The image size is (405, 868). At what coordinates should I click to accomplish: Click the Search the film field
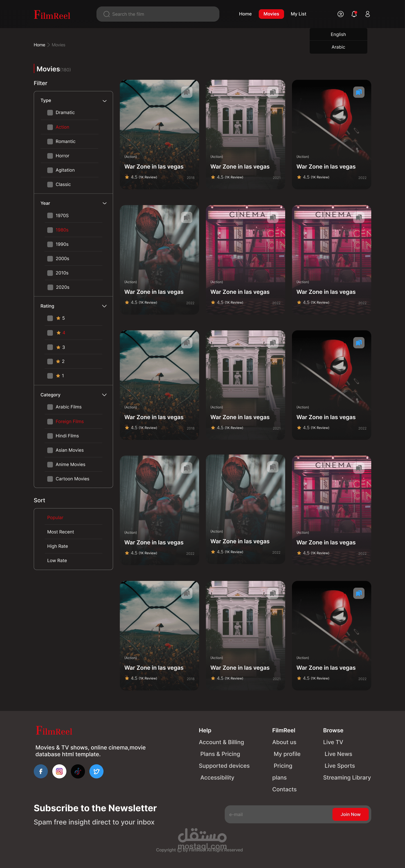pyautogui.click(x=157, y=14)
